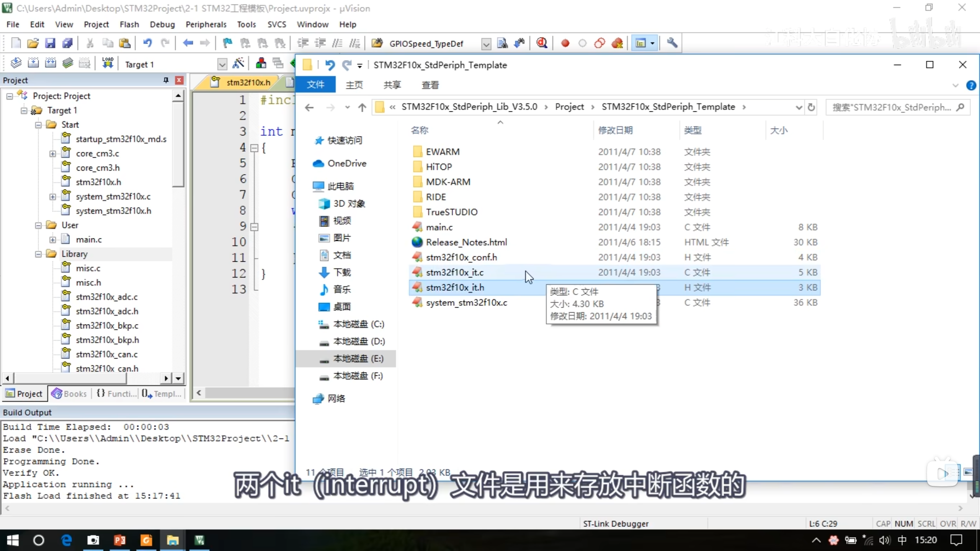
Task: Collapse the Library group in tree
Action: (38, 254)
